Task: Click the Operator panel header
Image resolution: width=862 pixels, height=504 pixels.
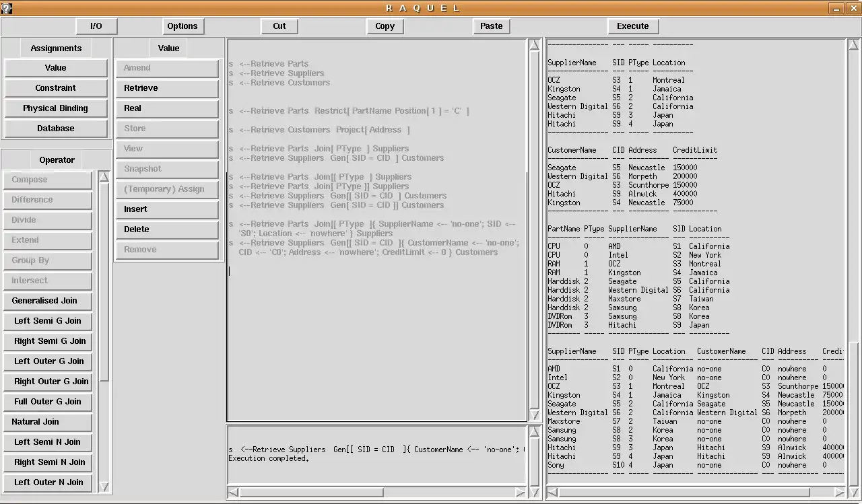Action: tap(57, 160)
